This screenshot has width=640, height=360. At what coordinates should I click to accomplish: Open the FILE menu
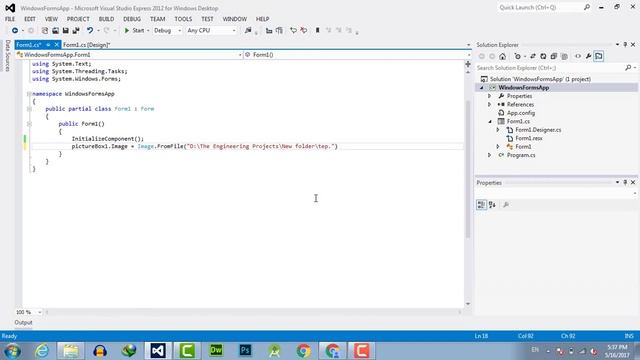(x=10, y=19)
